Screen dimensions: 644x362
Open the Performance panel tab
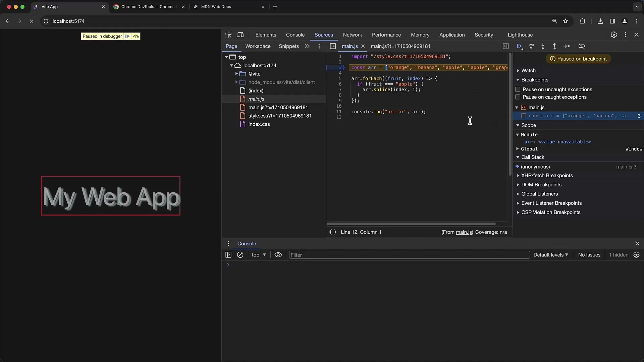[x=386, y=35]
